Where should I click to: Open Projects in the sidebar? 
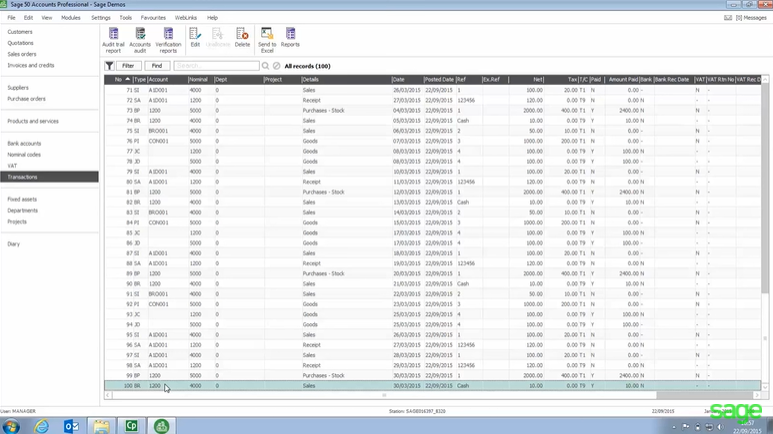click(17, 221)
